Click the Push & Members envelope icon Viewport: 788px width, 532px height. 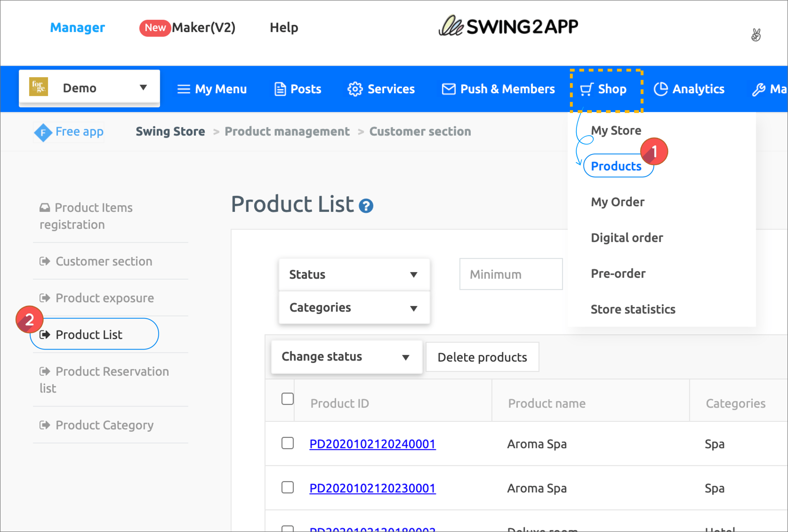click(x=448, y=89)
